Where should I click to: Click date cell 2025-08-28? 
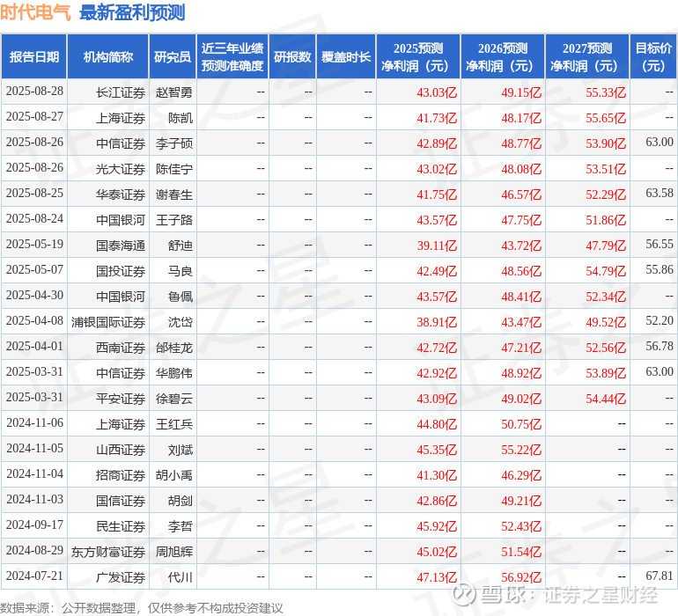(34, 92)
